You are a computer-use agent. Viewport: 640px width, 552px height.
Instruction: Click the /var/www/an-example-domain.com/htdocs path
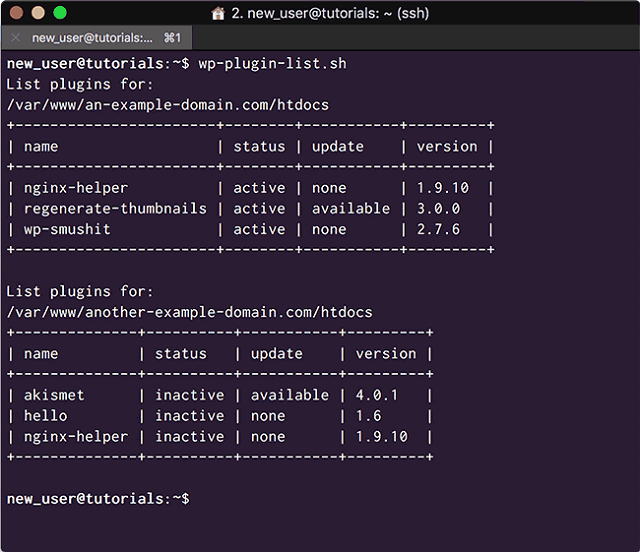[168, 105]
